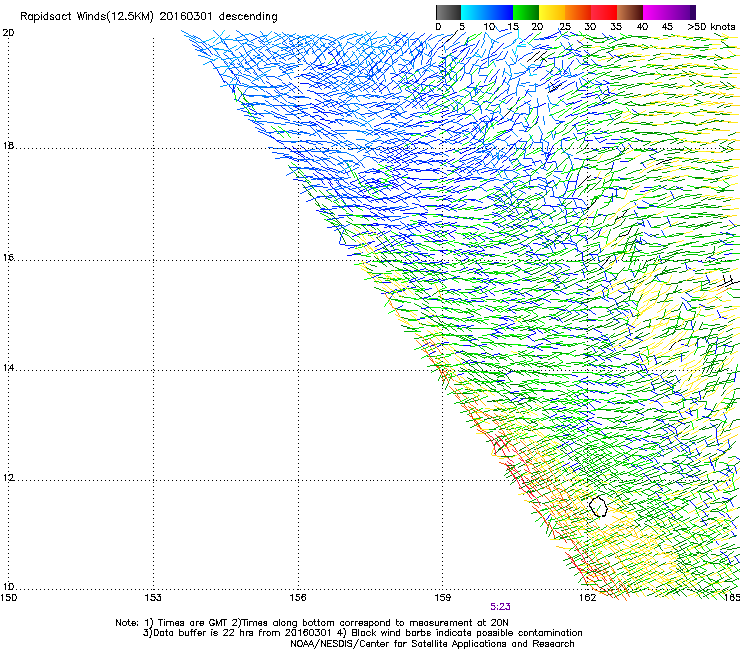Screen dimensions: 740x650
Task: Click the red 30-35 knots legend swatch
Action: (604, 12)
